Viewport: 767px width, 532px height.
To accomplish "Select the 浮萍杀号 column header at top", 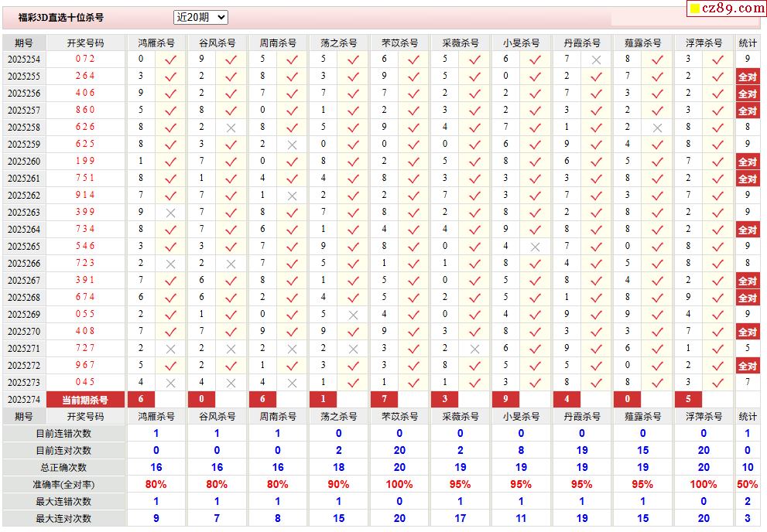I will [x=704, y=43].
